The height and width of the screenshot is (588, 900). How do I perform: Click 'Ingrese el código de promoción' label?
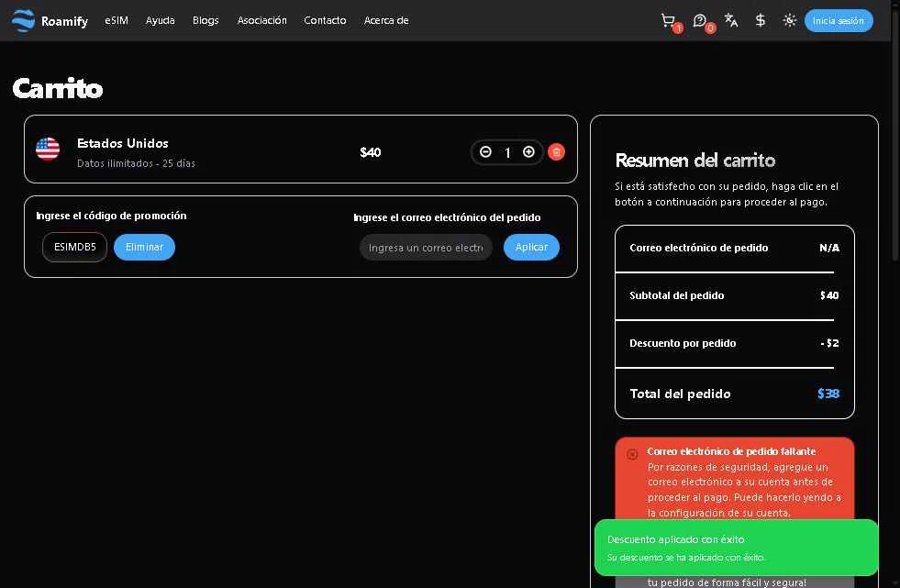pos(111,216)
